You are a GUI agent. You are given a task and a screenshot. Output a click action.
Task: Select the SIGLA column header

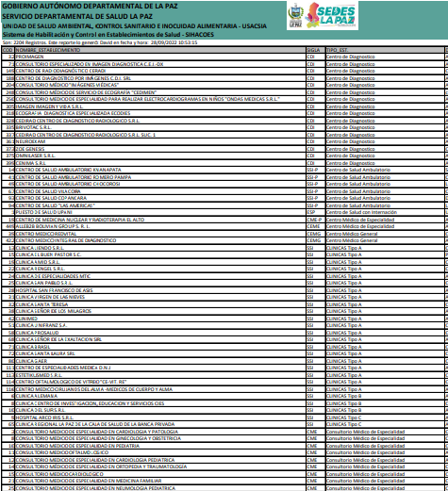pyautogui.click(x=316, y=50)
